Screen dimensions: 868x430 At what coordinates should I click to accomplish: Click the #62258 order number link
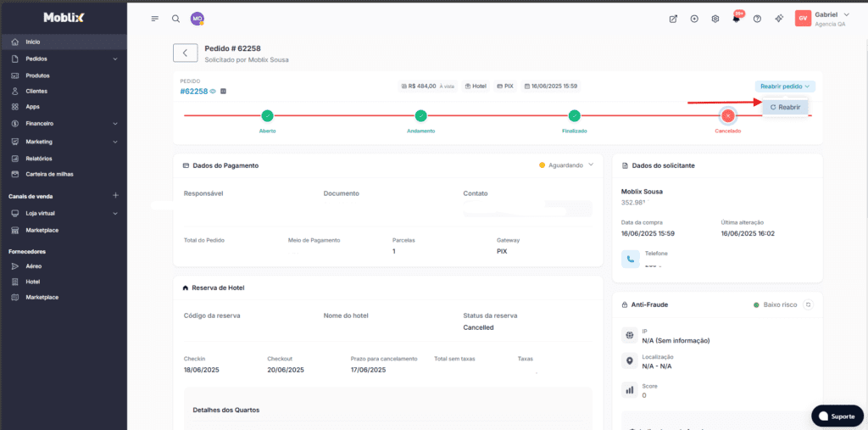[x=194, y=92]
